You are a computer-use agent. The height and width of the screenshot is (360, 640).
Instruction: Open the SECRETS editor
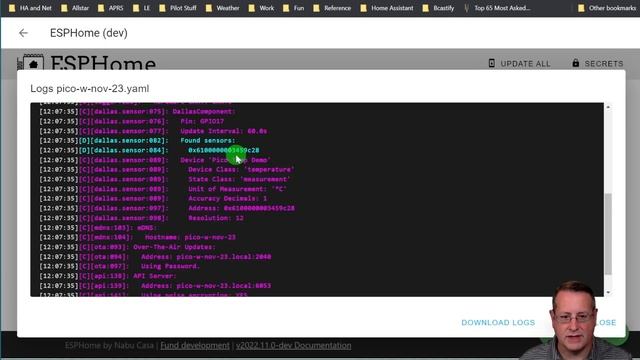click(598, 64)
